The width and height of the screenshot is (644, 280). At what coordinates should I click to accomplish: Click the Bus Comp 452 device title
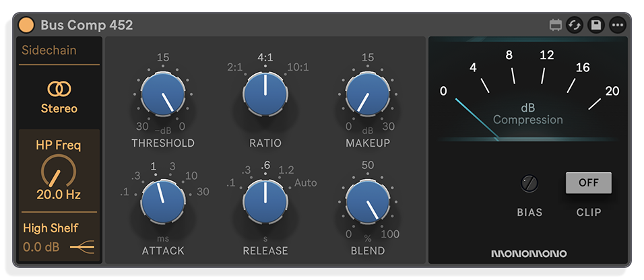pyautogui.click(x=87, y=26)
